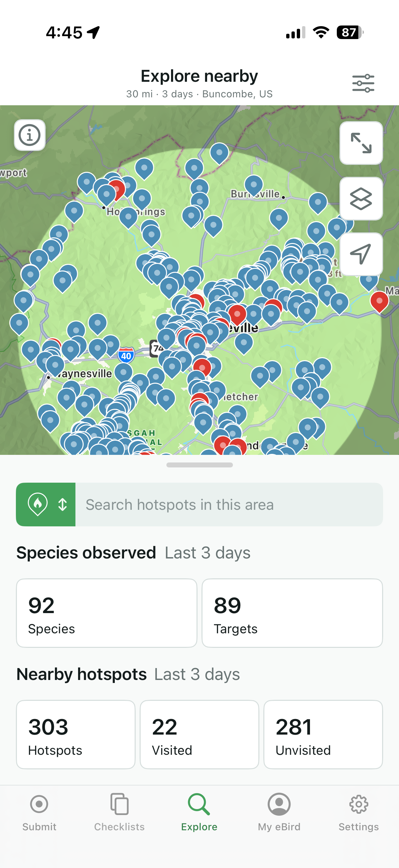Toggle the hotspot sort mode button
399x868 pixels.
pyautogui.click(x=46, y=505)
